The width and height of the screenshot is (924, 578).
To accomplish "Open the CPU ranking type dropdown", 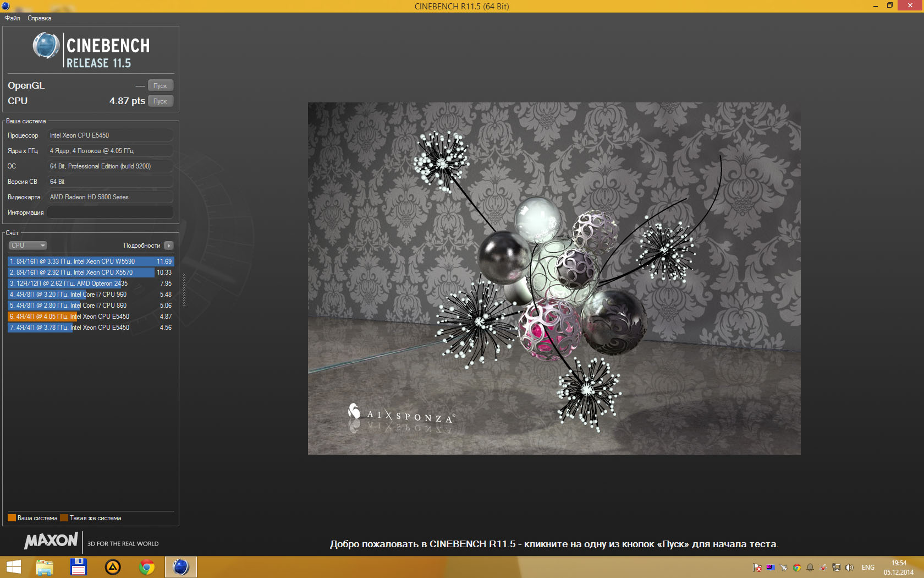I will tap(28, 246).
